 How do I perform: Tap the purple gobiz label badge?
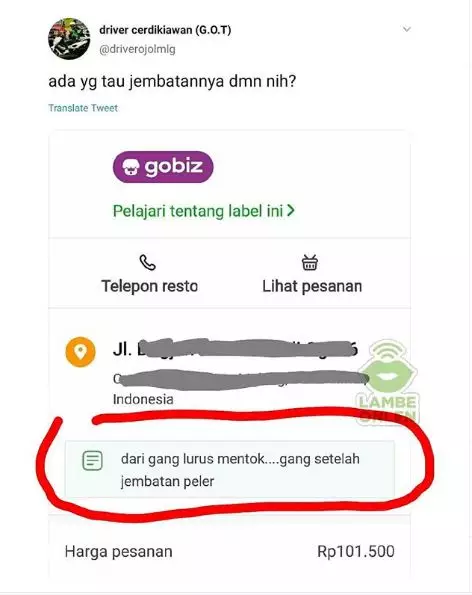163,167
